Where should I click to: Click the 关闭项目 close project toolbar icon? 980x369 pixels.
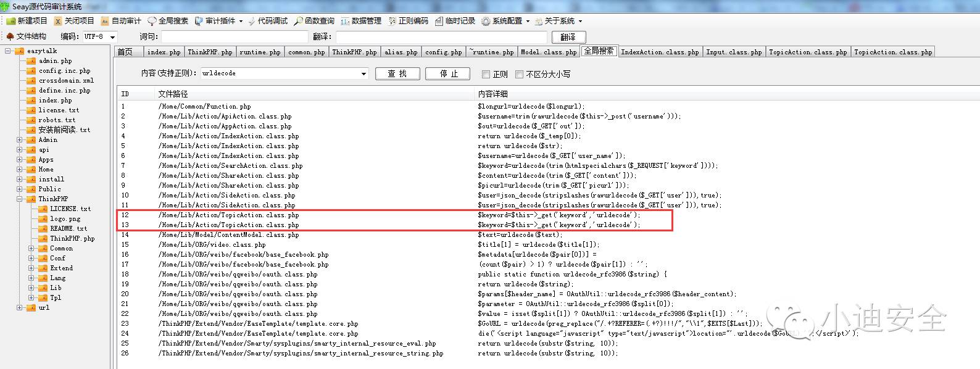coord(58,21)
